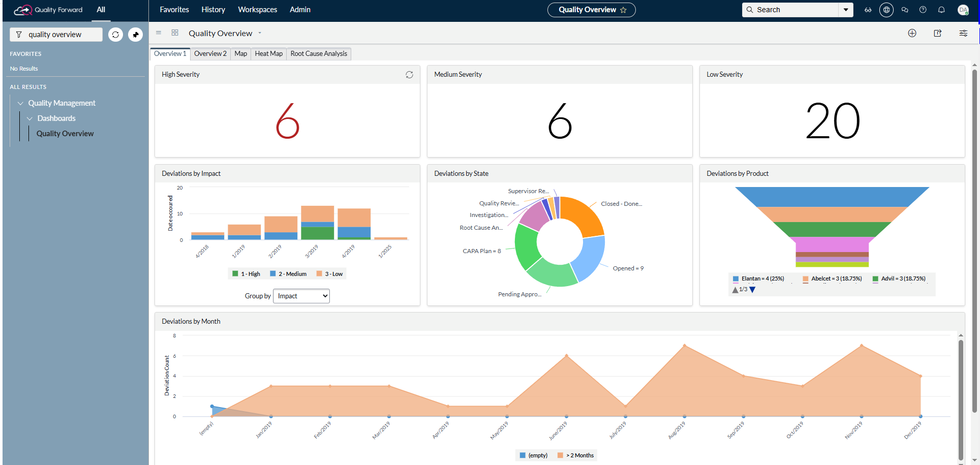980x465 pixels.
Task: Toggle the > 2 Months legend series
Action: click(575, 455)
